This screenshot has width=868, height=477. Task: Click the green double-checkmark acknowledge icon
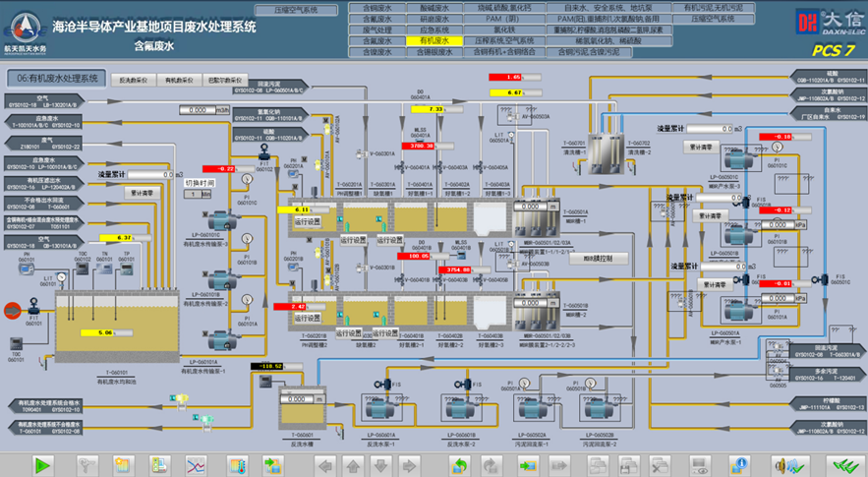[845, 465]
